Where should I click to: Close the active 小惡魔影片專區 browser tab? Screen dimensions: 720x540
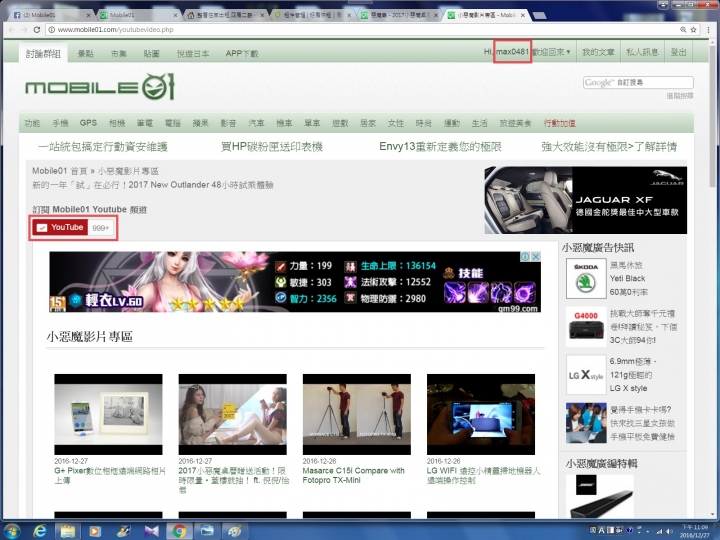click(523, 15)
